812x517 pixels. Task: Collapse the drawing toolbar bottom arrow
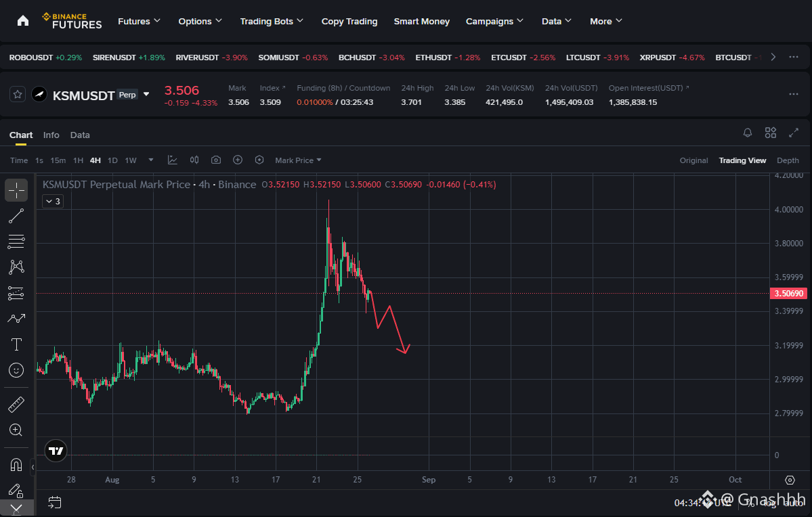click(x=16, y=509)
